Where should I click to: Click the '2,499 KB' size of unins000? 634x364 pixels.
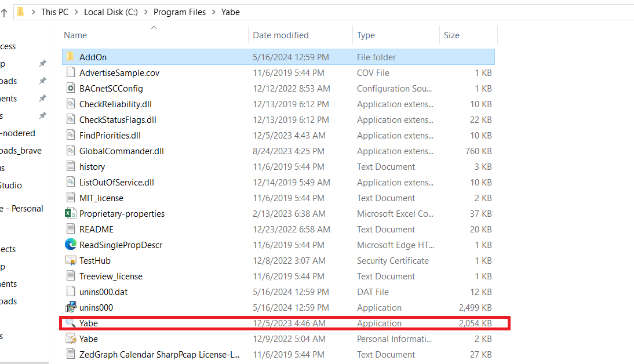click(x=475, y=308)
